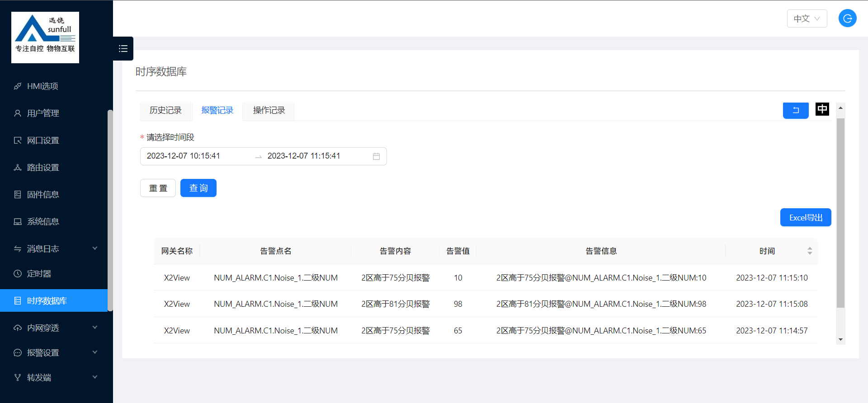Open the HMI选项 menu item
Image resolution: width=868 pixels, height=403 pixels.
point(54,86)
